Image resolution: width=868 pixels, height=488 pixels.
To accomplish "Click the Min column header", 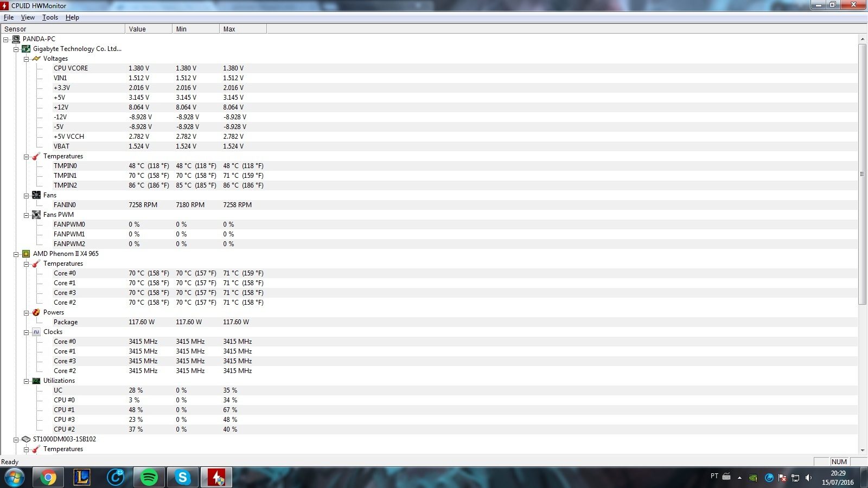I will point(195,29).
